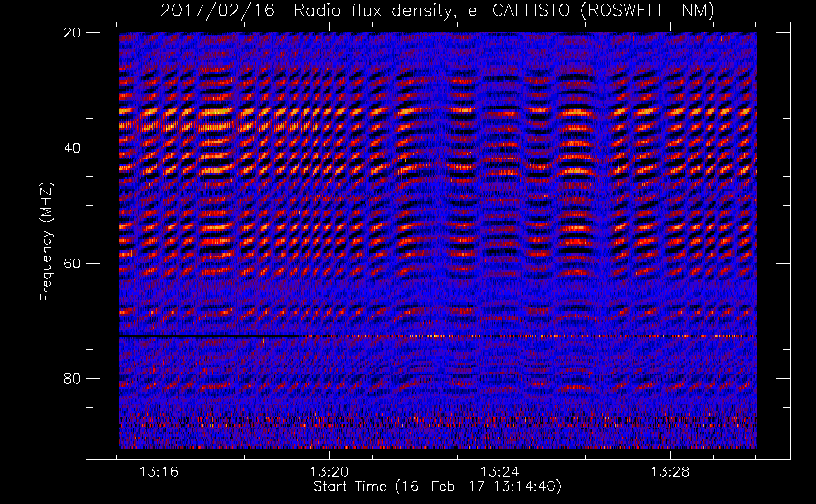Click the '13:20' time tick label
The width and height of the screenshot is (816, 504).
[x=329, y=472]
